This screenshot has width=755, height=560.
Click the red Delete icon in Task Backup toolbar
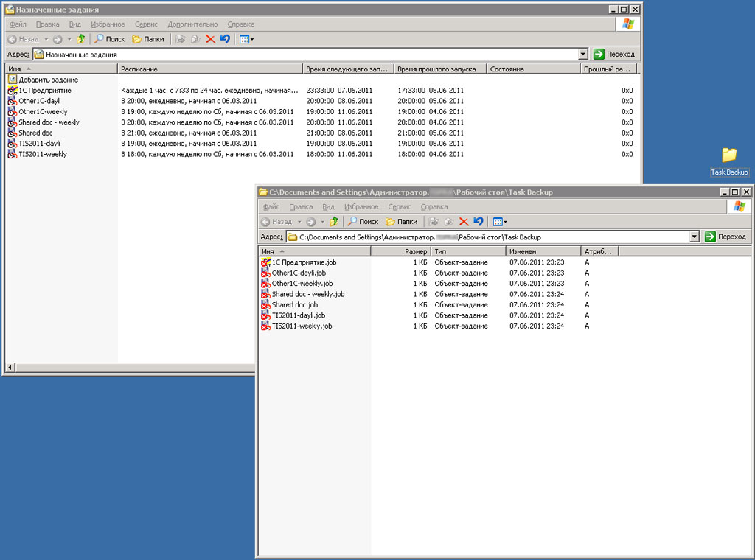[x=464, y=222]
